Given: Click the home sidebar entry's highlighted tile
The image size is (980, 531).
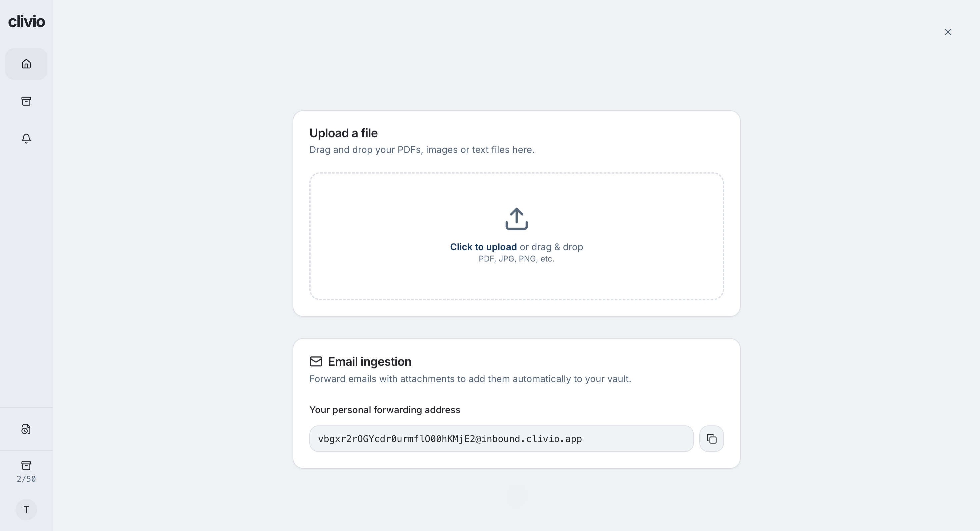Looking at the screenshot, I should click(x=26, y=64).
